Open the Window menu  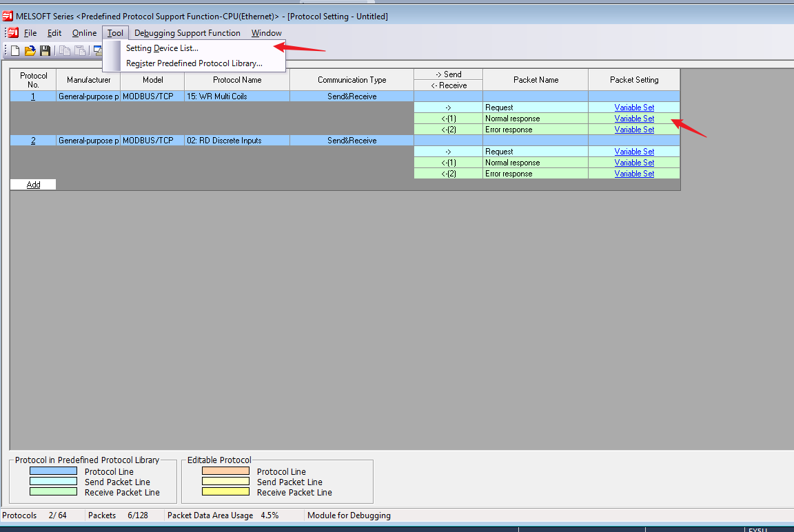pos(266,33)
